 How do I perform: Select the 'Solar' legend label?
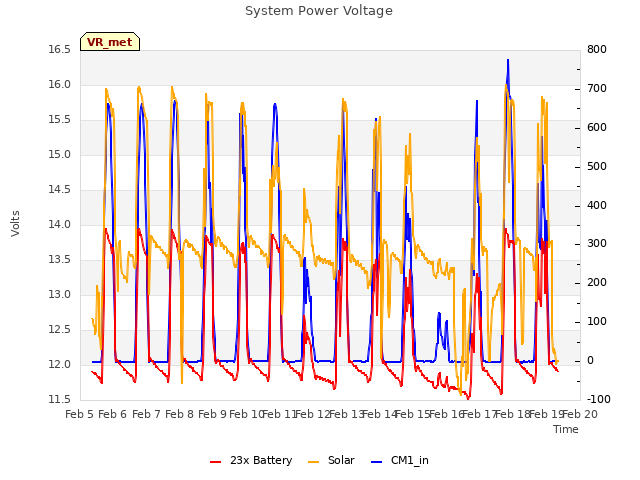point(341,460)
